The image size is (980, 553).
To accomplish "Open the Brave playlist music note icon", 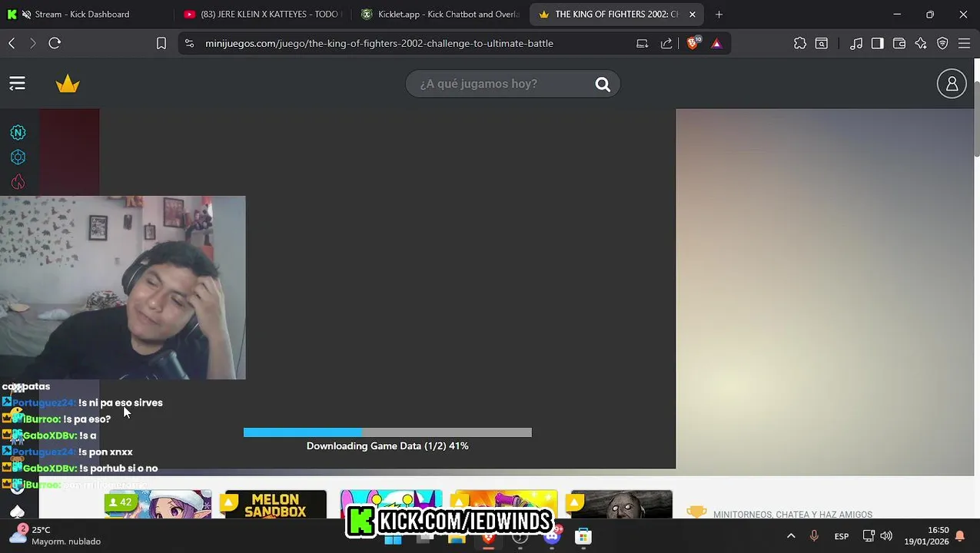I will (855, 43).
